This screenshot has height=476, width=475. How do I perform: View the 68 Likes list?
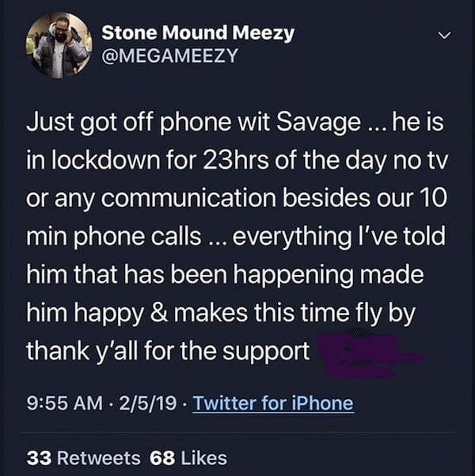click(188, 458)
